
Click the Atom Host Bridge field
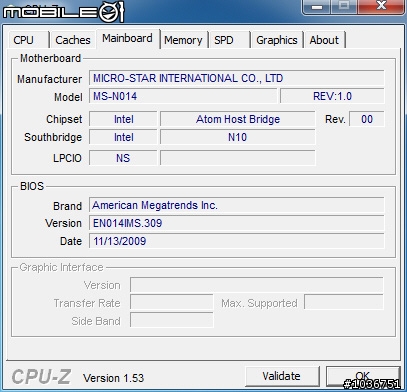pos(237,119)
